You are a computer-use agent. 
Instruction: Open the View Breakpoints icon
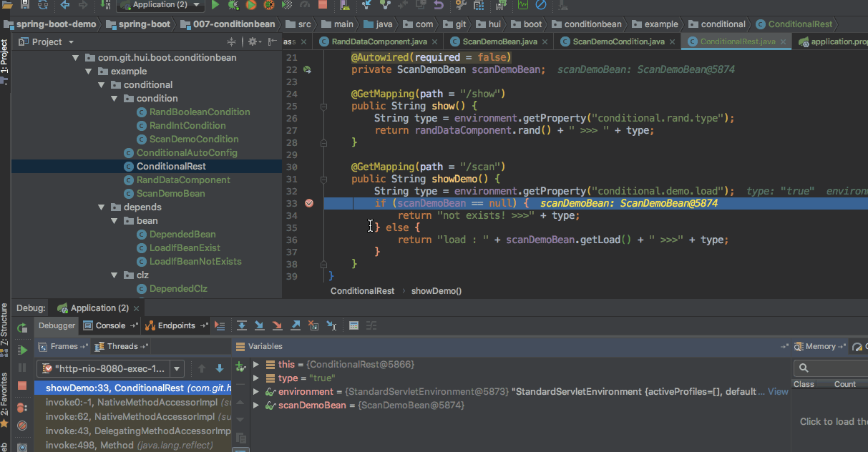pyautogui.click(x=22, y=406)
